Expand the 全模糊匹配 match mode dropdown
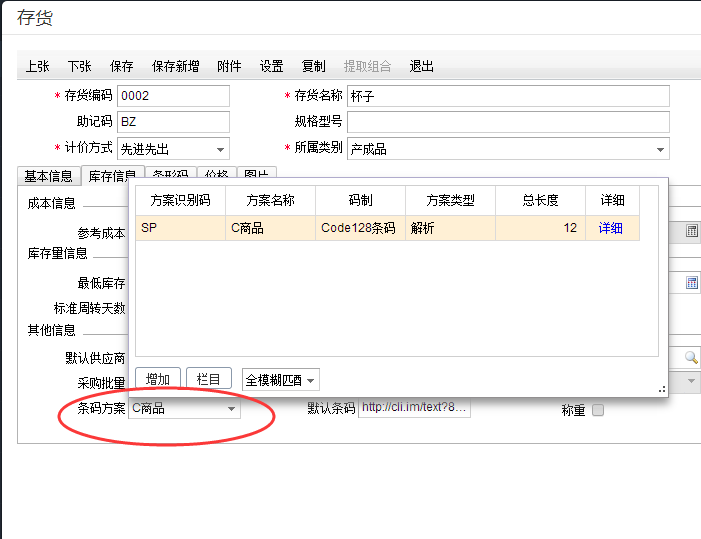Image resolution: width=701 pixels, height=539 pixels. [x=311, y=380]
